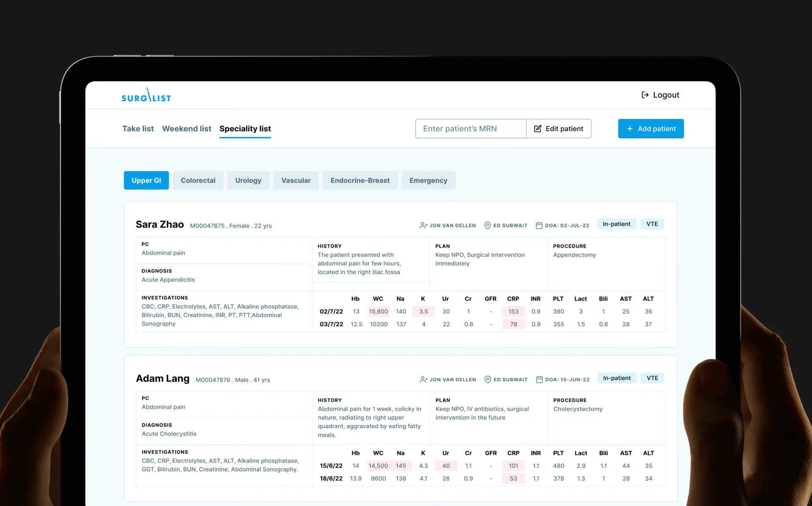Click the highlighted WC value 14,500
This screenshot has width=812, height=506.
tap(378, 466)
